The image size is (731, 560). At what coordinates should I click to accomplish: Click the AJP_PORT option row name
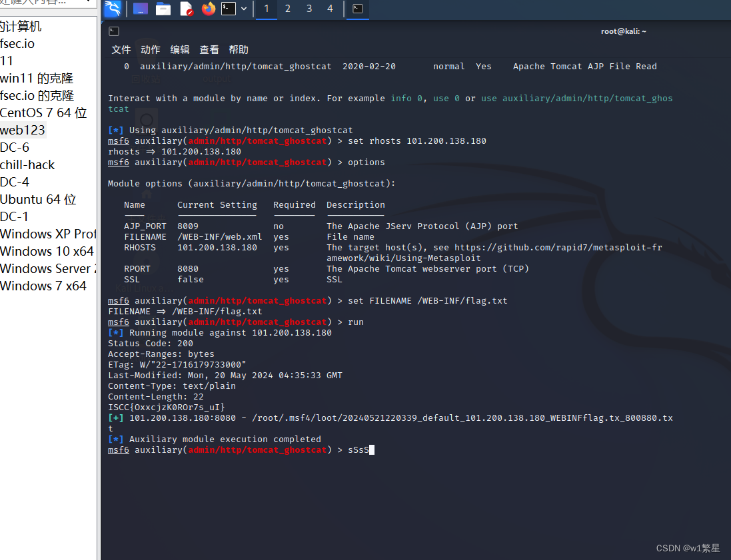[145, 226]
